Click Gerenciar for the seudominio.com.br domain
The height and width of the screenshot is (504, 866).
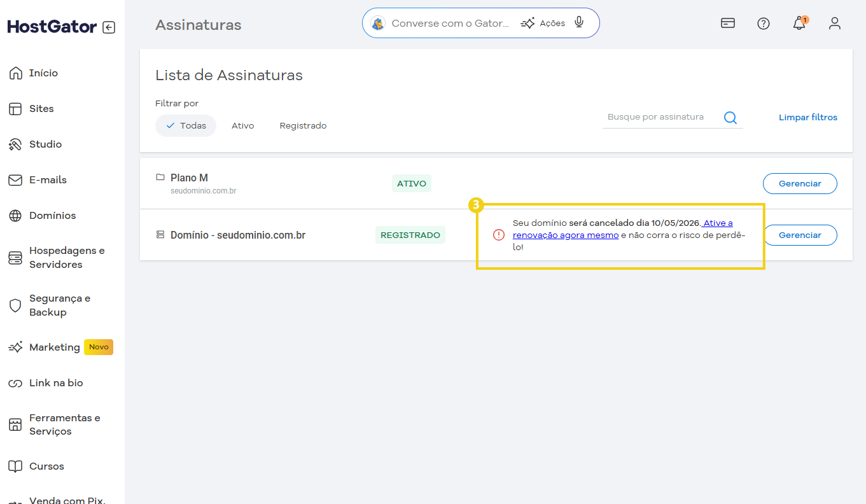[800, 235]
